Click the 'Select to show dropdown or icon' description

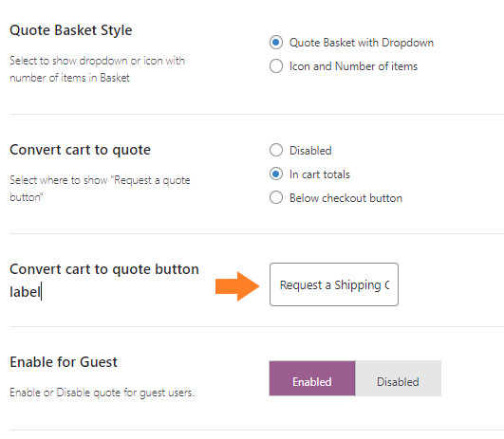pyautogui.click(x=97, y=69)
